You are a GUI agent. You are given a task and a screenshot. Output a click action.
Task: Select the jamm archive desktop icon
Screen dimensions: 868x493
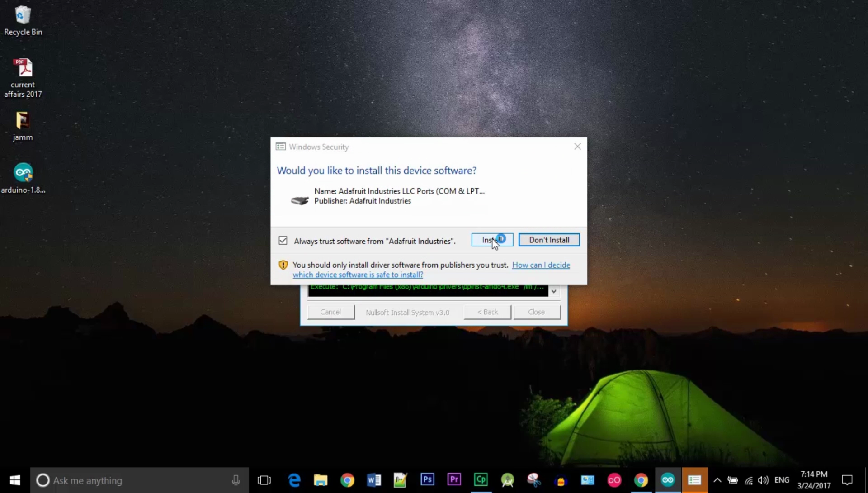pyautogui.click(x=23, y=126)
